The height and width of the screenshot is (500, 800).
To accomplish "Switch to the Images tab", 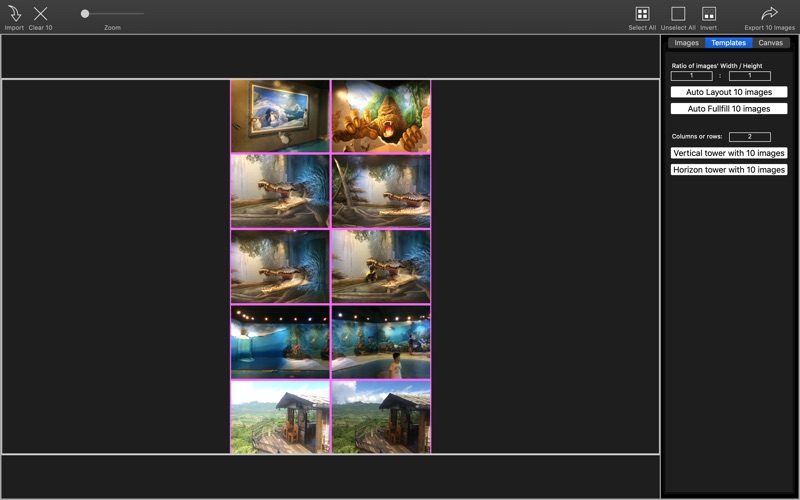I will (686, 43).
